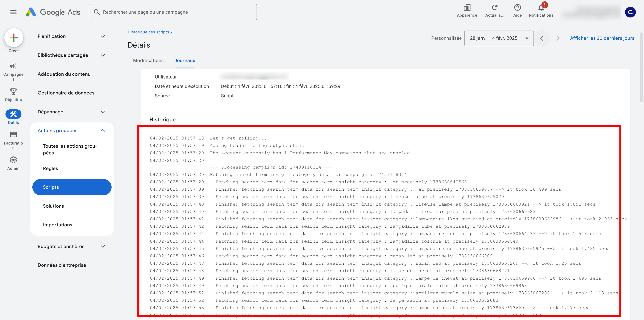This screenshot has width=644, height=320.
Task: Open the Objectifs trophy icon
Action: click(x=13, y=91)
